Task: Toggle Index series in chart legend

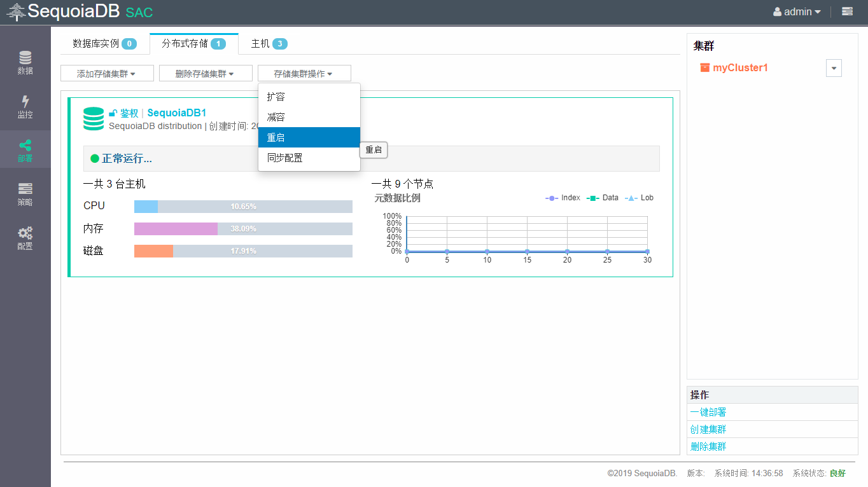Action: tap(563, 198)
